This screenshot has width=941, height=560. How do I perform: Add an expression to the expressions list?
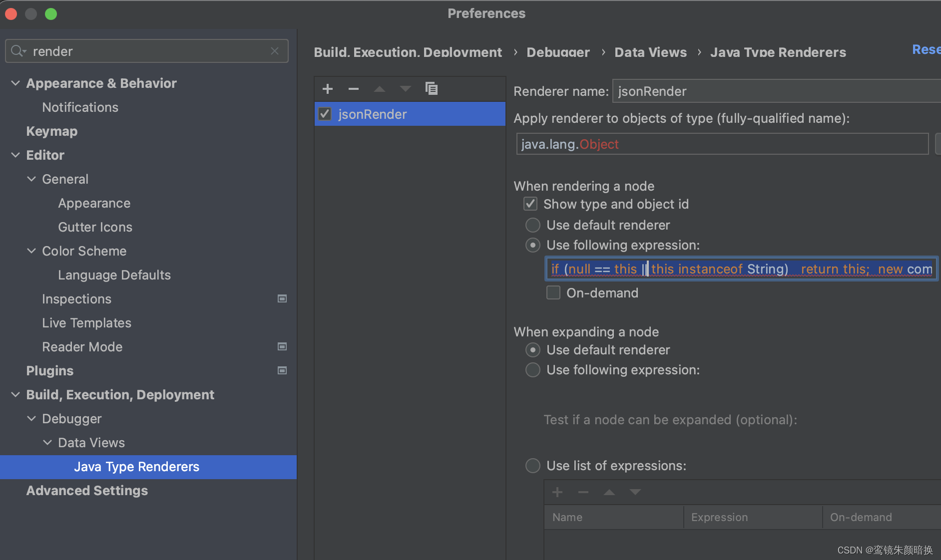tap(557, 492)
